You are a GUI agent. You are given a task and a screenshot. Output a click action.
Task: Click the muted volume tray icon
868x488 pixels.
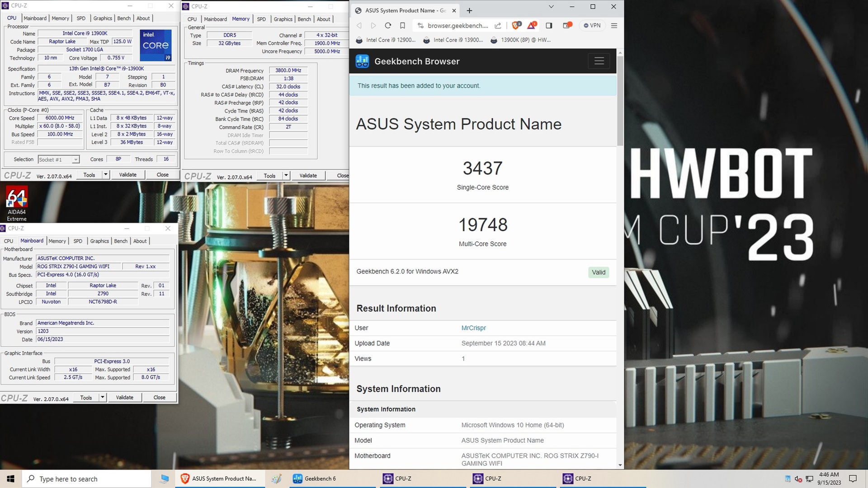click(798, 479)
